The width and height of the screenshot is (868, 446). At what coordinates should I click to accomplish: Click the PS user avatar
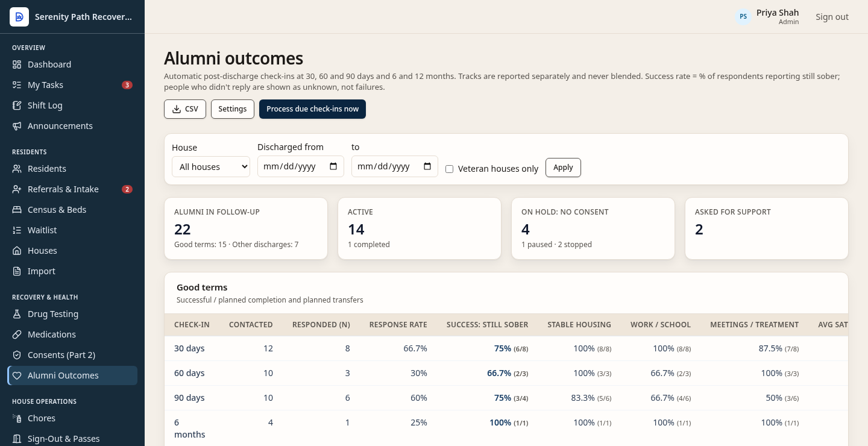(743, 17)
